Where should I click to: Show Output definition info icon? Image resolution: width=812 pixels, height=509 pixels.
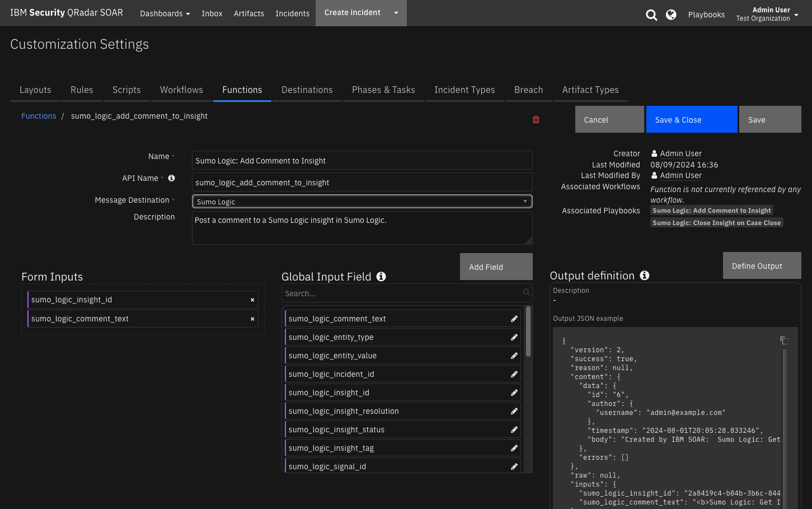tap(645, 275)
